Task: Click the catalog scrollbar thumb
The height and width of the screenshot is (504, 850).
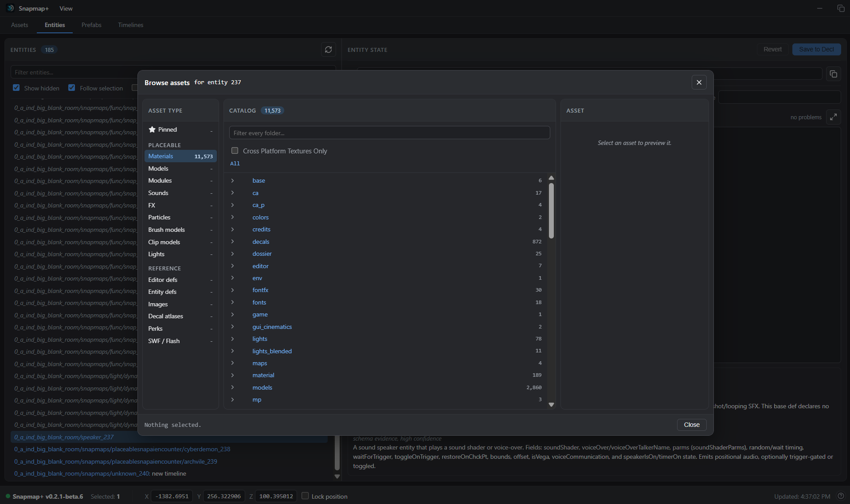Action: point(551,211)
